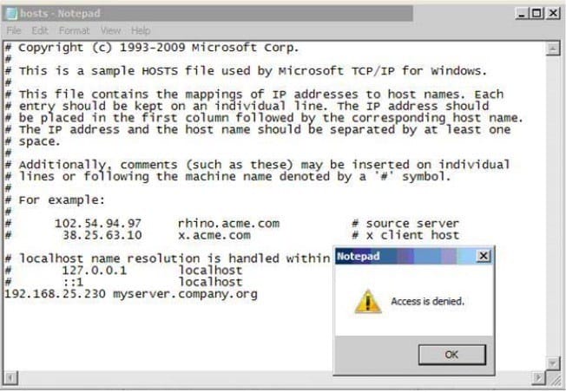The image size is (566, 392).
Task: Open the View menu
Action: tap(110, 30)
